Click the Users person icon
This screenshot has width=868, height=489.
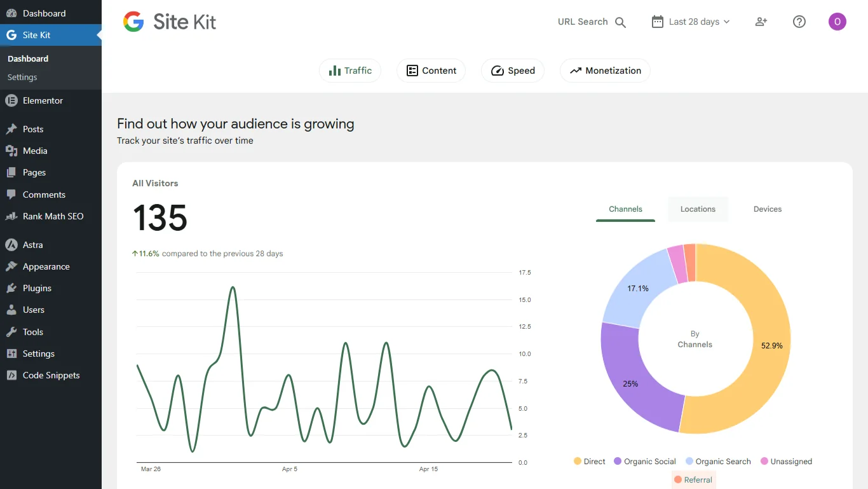(11, 310)
